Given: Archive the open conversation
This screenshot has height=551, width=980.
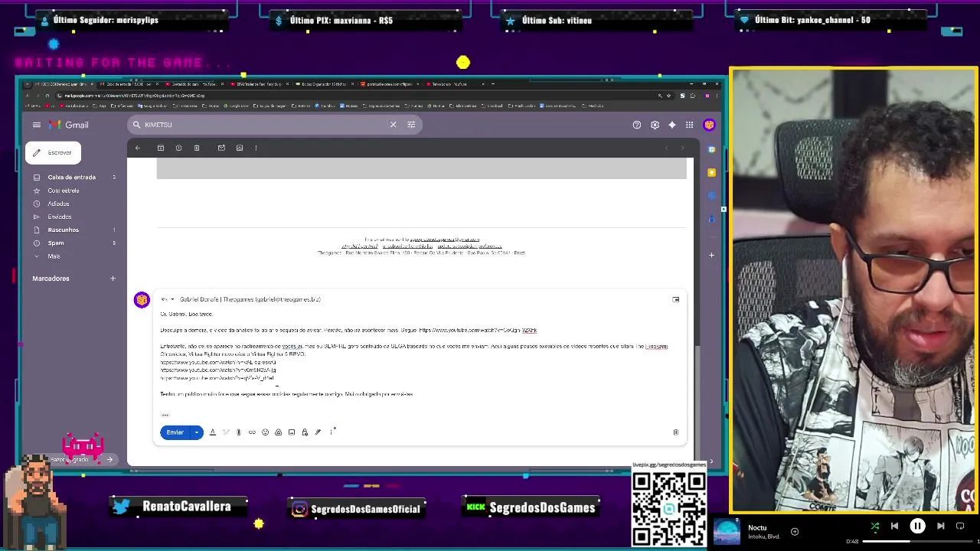Looking at the screenshot, I should [161, 148].
